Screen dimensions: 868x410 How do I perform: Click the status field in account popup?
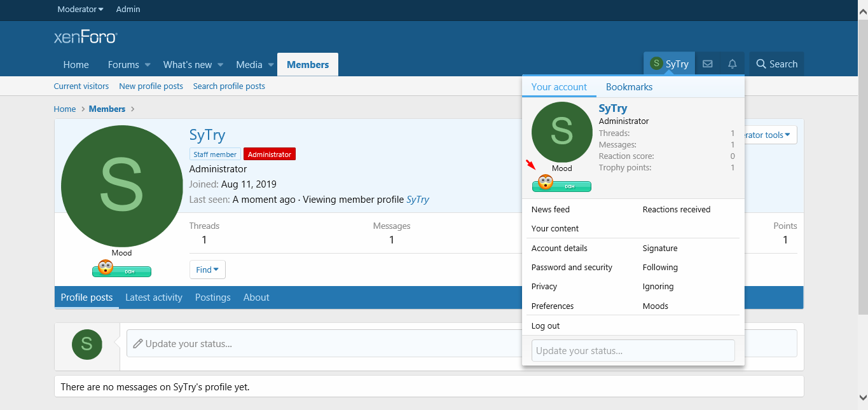tap(633, 351)
